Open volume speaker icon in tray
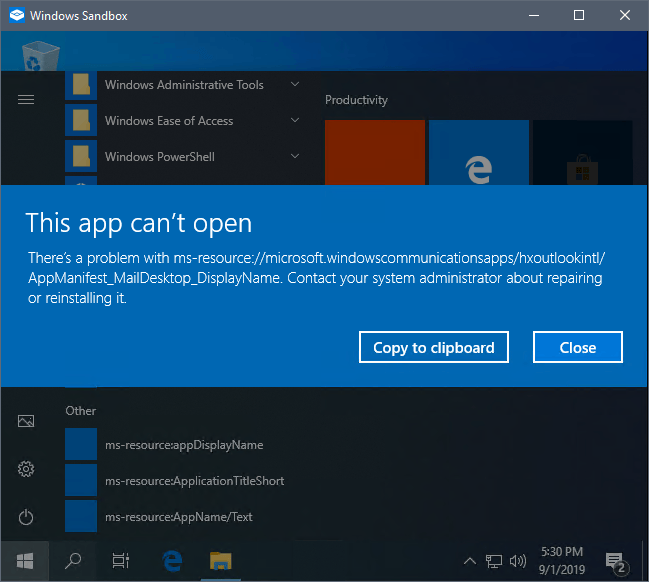 tap(518, 561)
